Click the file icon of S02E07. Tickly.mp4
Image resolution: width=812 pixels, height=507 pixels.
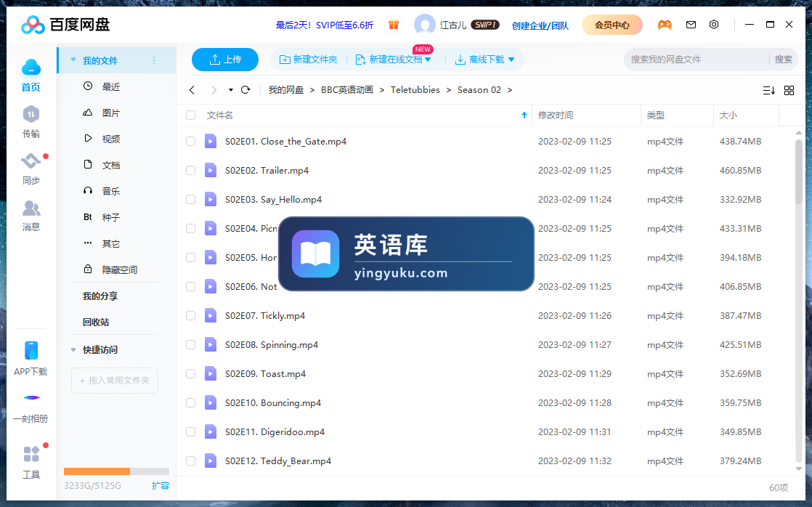[210, 315]
